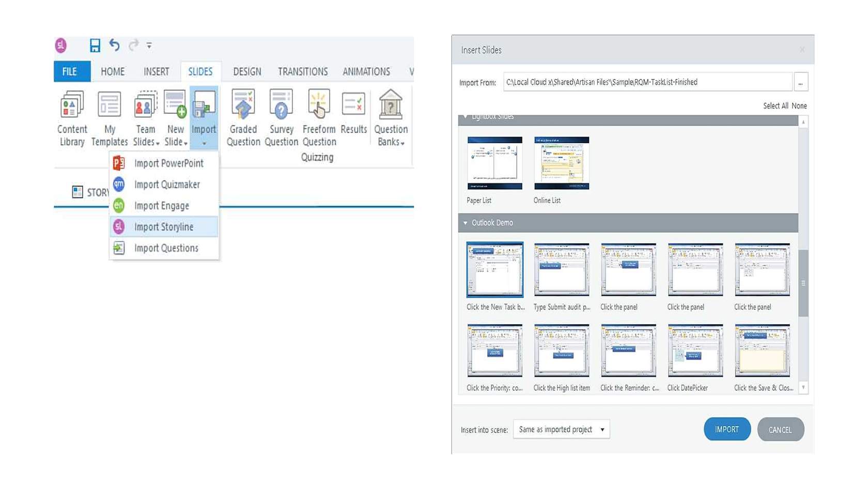Save the project with the floppy icon
This screenshot has width=868, height=489.
tap(95, 45)
